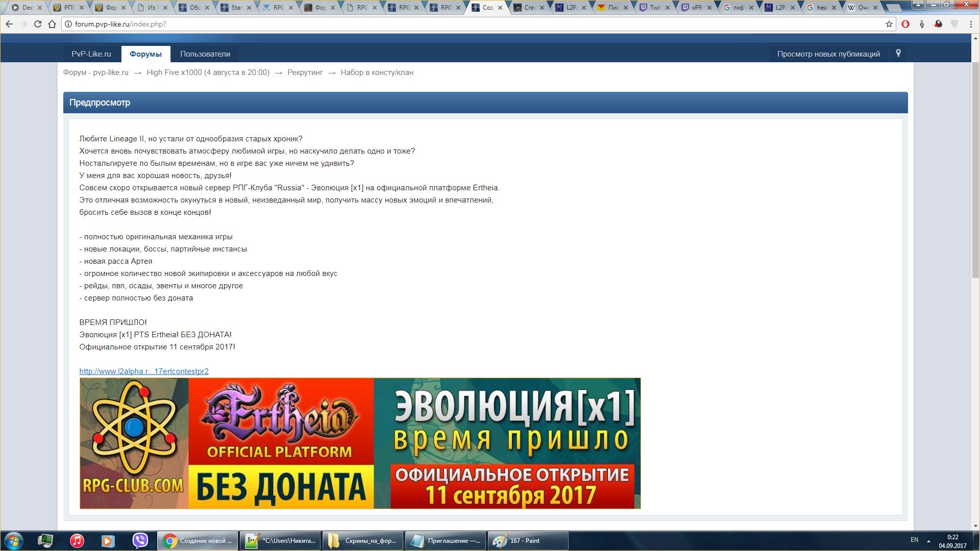Select the Форумы navbar tab
980x551 pixels.
click(145, 54)
